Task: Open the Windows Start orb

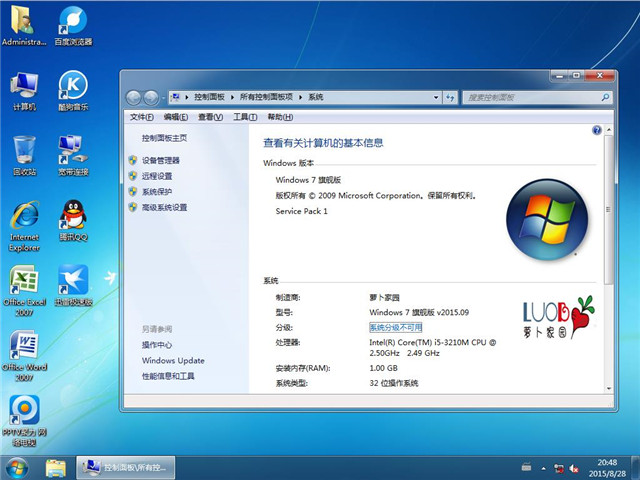Action: [x=17, y=468]
